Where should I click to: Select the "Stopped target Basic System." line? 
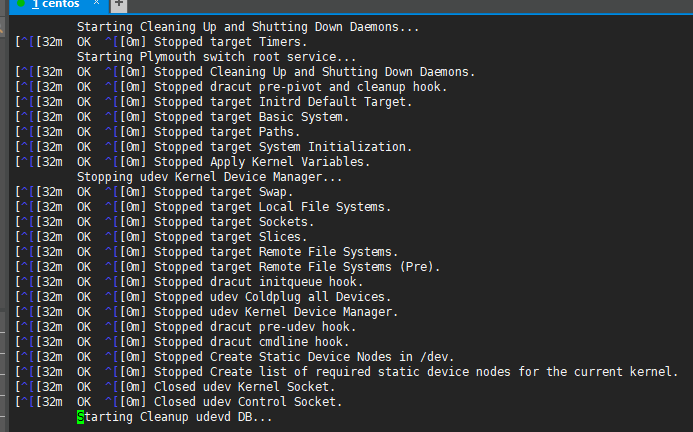tap(251, 117)
